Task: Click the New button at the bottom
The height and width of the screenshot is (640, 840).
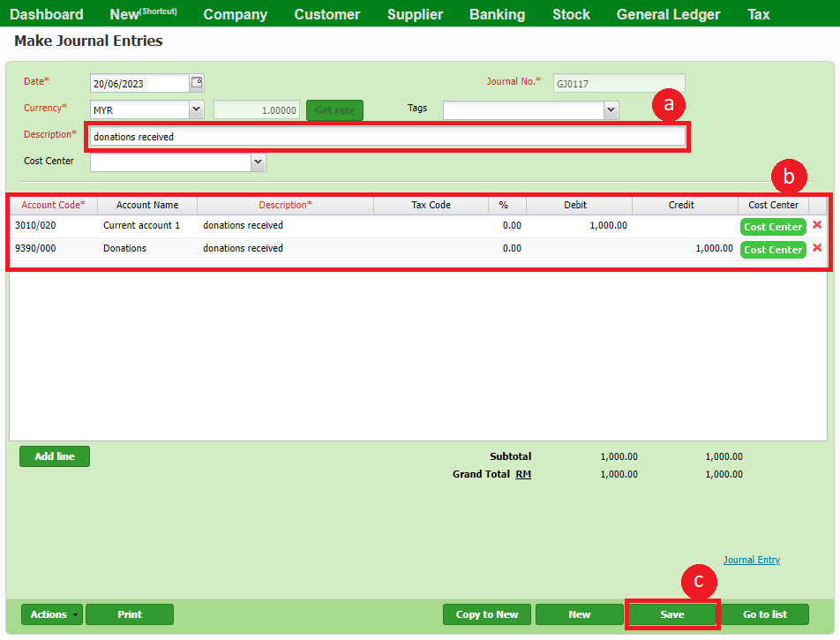Action: point(580,614)
